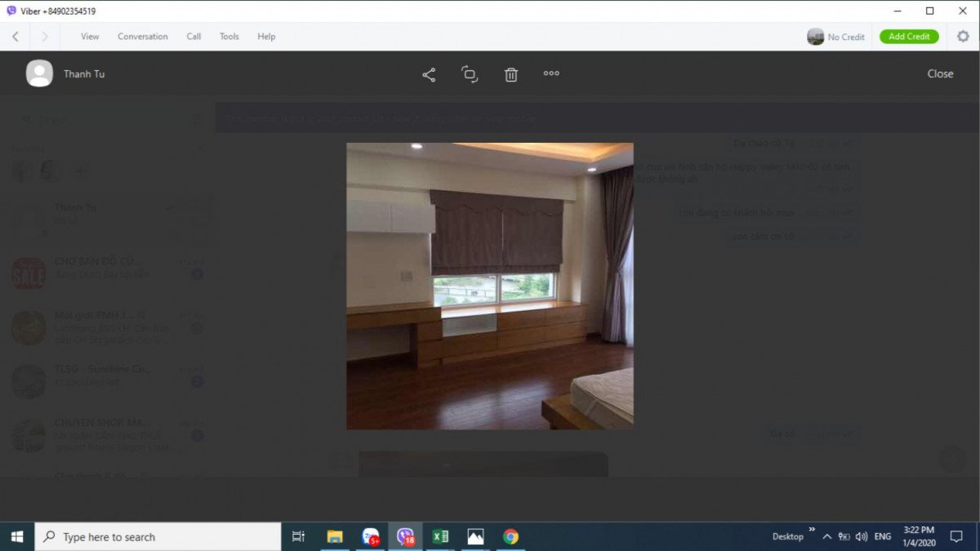Screen dimensions: 980x551
Task: Open the Tools menu
Action: click(229, 37)
